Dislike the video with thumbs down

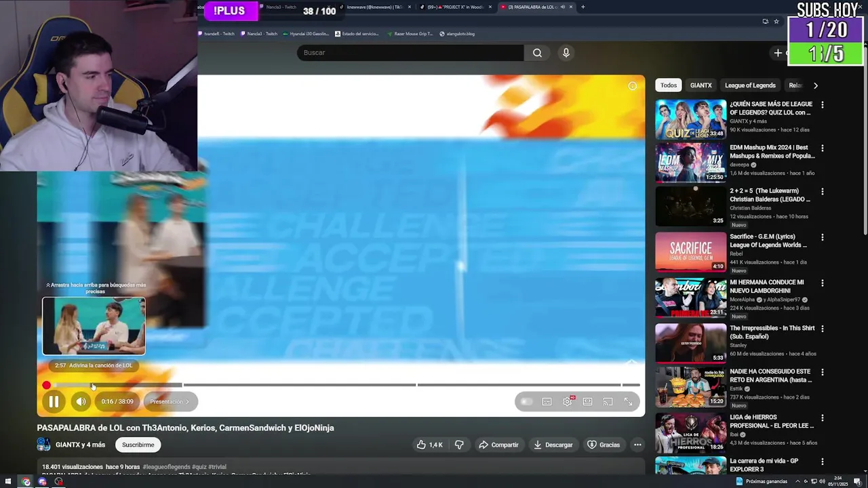click(x=459, y=445)
